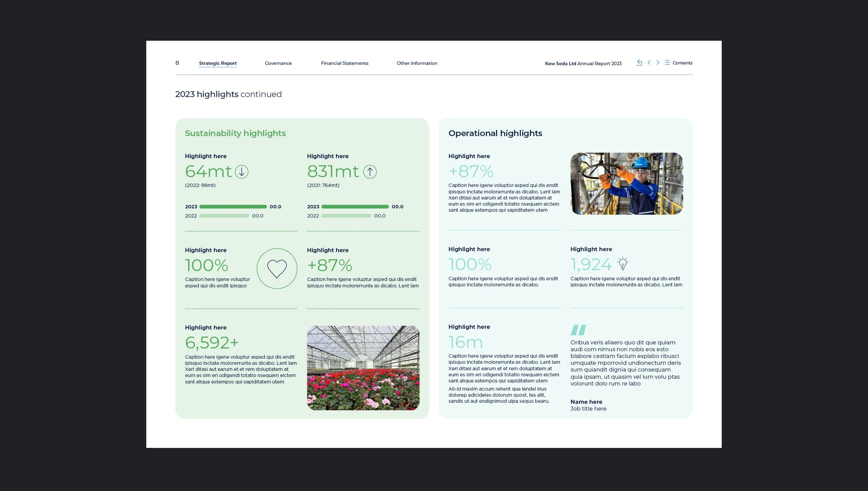Switch to the Governance section
The height and width of the screenshot is (491, 868).
(278, 63)
